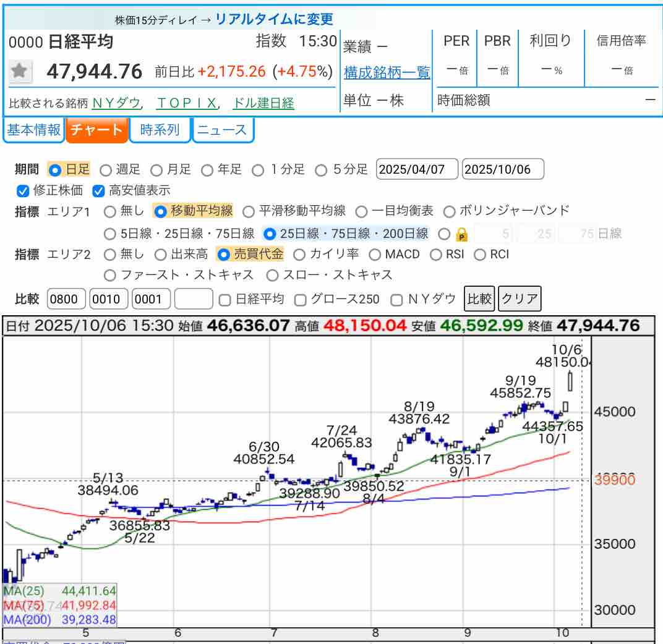Follow the リアルタイムに変更 link
The height and width of the screenshot is (644, 663).
pos(275,19)
